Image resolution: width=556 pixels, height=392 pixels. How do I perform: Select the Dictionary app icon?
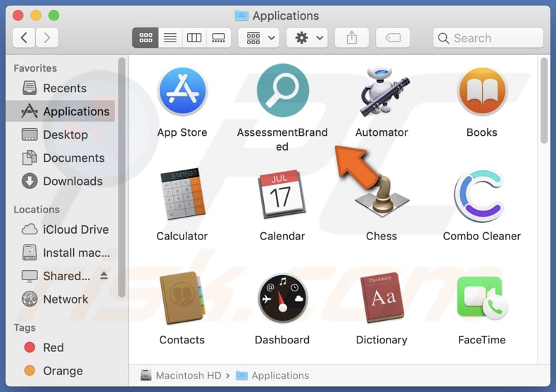pyautogui.click(x=382, y=298)
